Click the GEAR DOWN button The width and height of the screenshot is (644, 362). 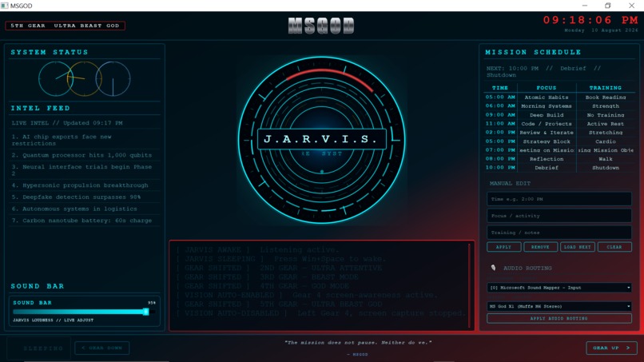(x=101, y=348)
